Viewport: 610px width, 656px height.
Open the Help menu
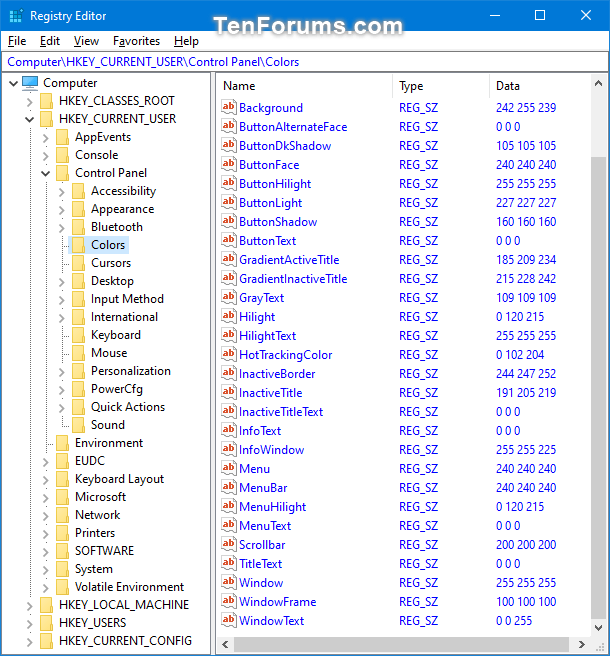186,41
